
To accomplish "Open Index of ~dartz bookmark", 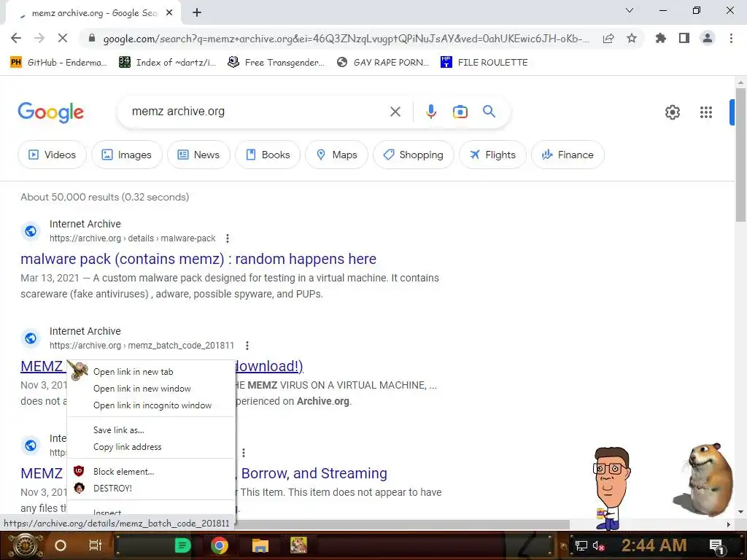I will tap(168, 63).
